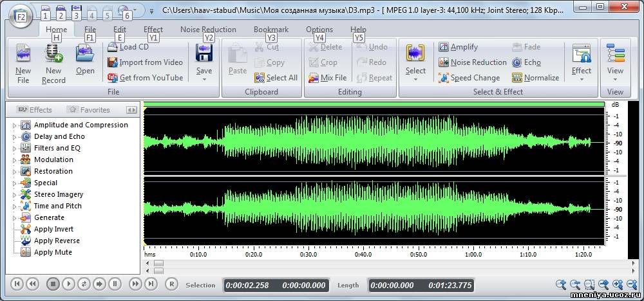Open the Options ribbon tab
Screen dimensions: 644x301
(319, 30)
